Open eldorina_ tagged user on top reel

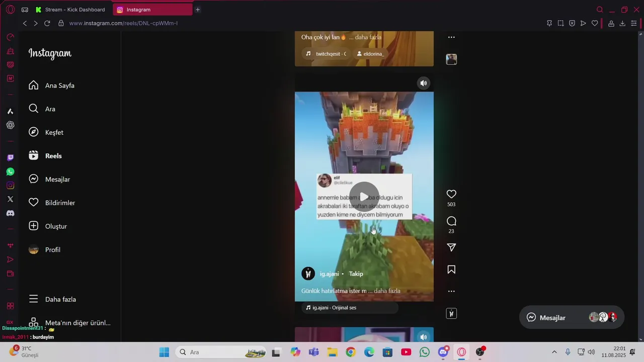(x=370, y=54)
